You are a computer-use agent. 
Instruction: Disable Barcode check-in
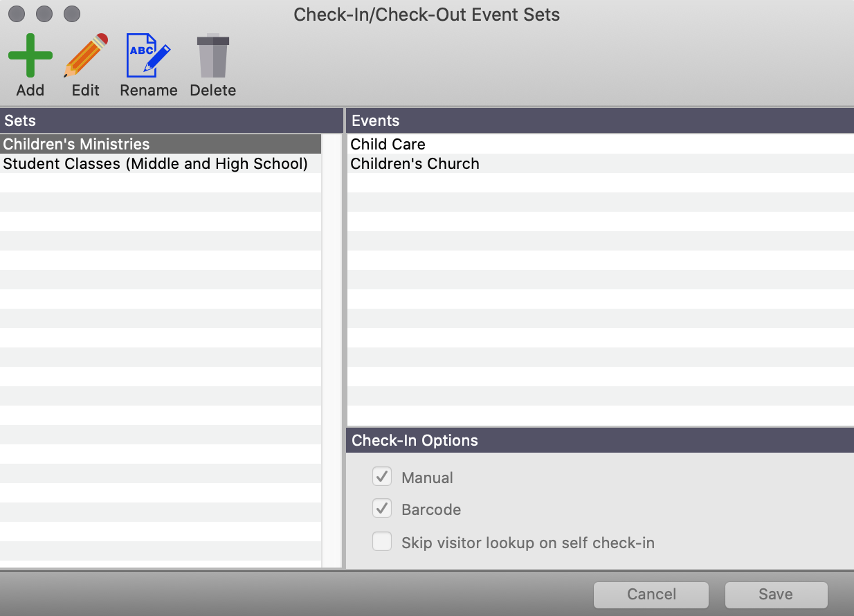click(x=382, y=509)
